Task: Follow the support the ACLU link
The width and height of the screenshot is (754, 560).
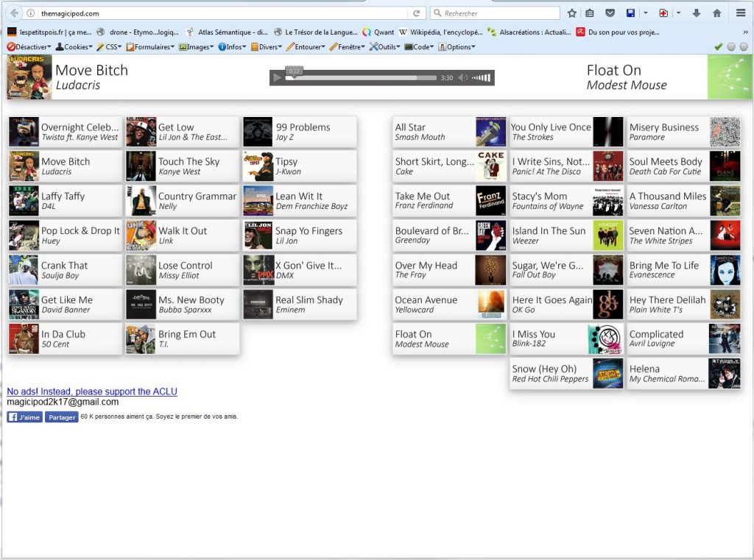Action: pos(92,391)
